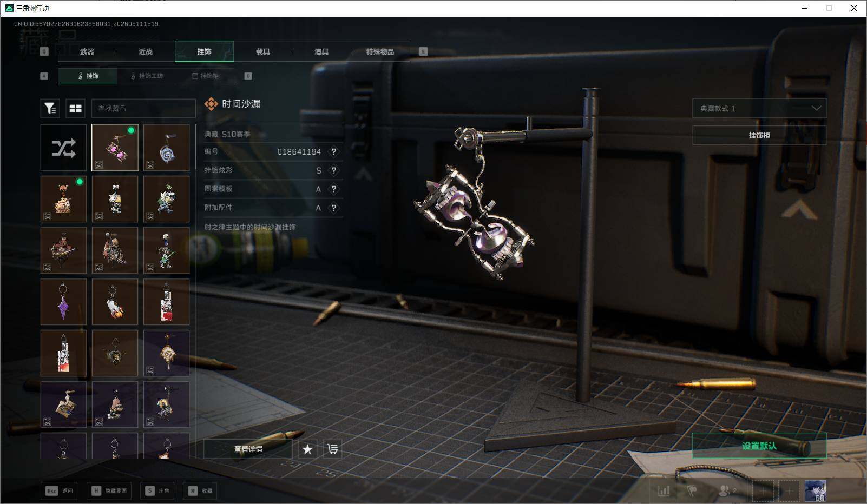Image resolution: width=867 pixels, height=504 pixels.
Task: Click the serial number 018641194
Action: 299,152
